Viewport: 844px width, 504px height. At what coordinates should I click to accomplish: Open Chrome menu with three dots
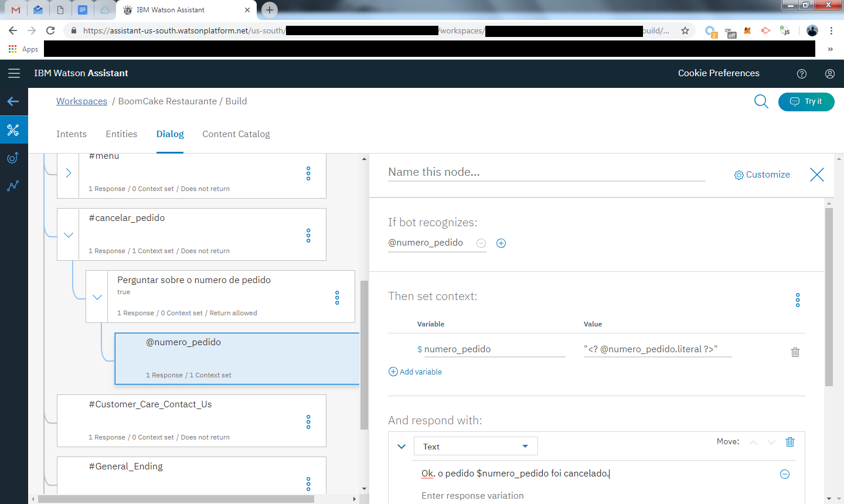pyautogui.click(x=831, y=30)
